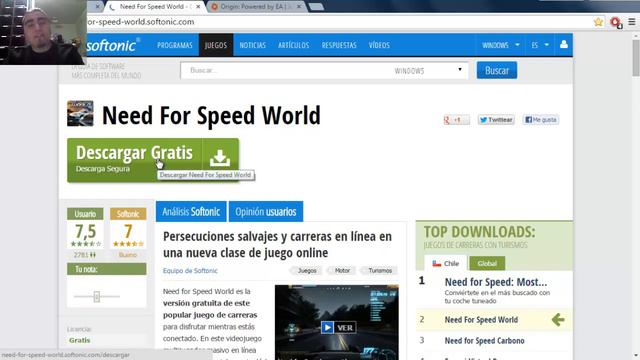The width and height of the screenshot is (640, 360).
Task: Open Need For Speed World in top downloads
Action: coord(481,320)
